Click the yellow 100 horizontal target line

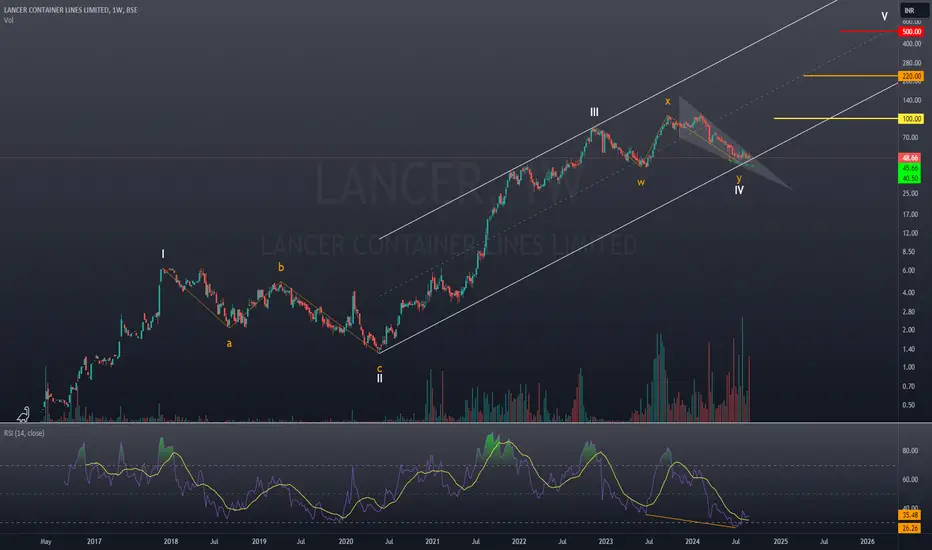pos(836,118)
